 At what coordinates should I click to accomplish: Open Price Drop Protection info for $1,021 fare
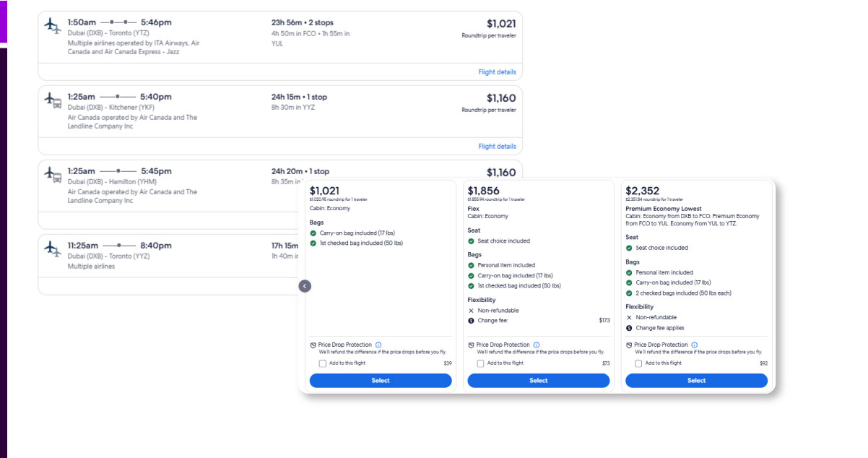pos(378,345)
